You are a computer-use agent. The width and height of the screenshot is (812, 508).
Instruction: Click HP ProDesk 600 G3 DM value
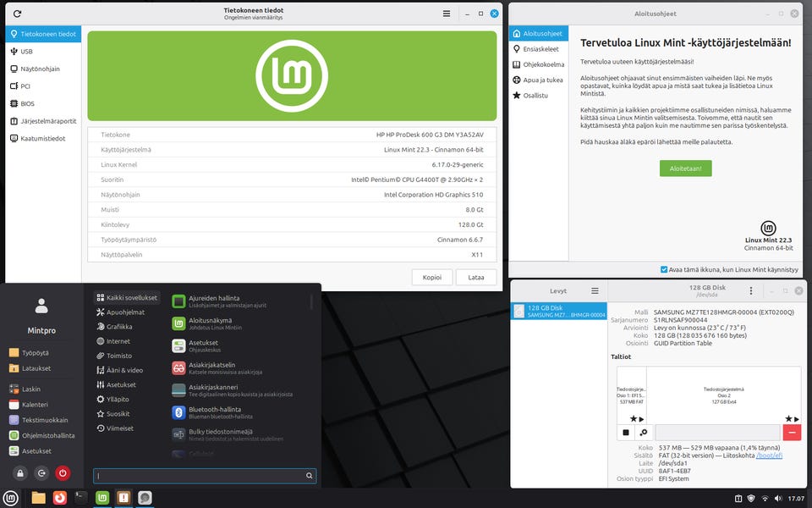[430, 135]
